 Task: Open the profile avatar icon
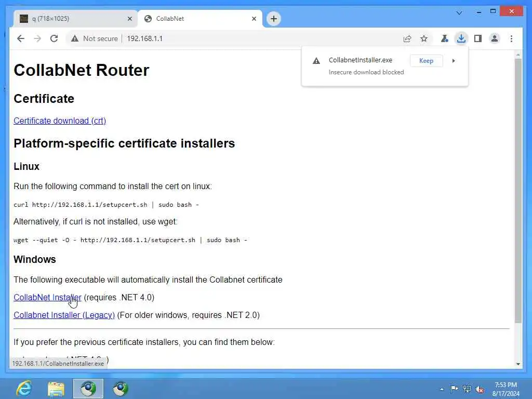pos(495,38)
